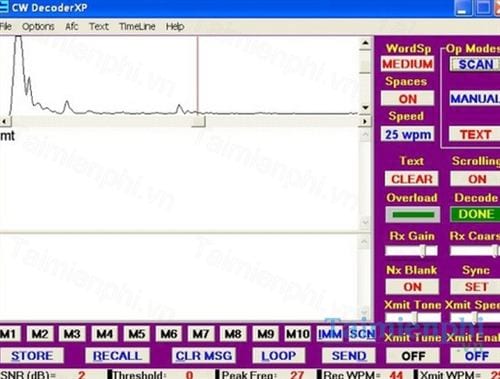Open the File menu
The height and width of the screenshot is (379, 500).
pos(5,26)
